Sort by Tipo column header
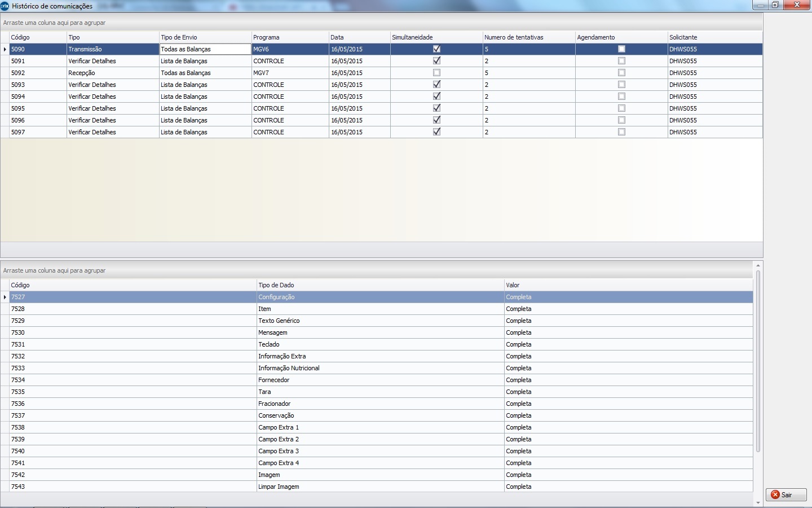812x508 pixels. (113, 37)
